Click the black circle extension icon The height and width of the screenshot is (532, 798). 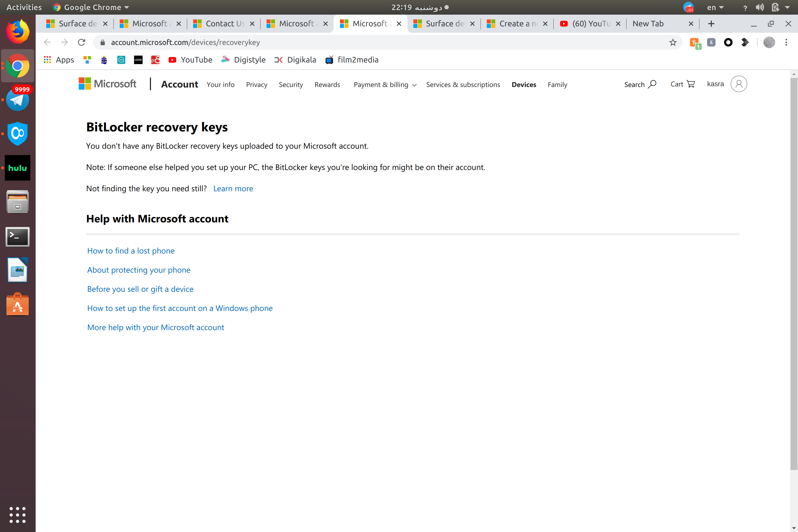click(x=728, y=42)
